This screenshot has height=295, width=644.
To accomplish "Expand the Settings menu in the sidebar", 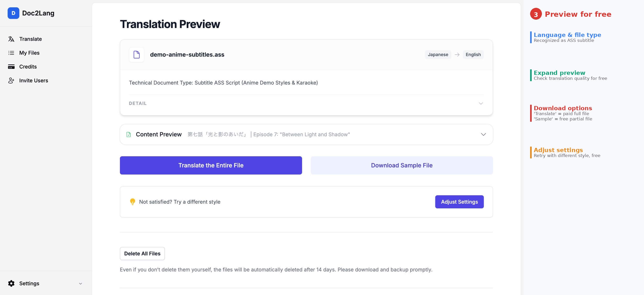I will point(80,283).
